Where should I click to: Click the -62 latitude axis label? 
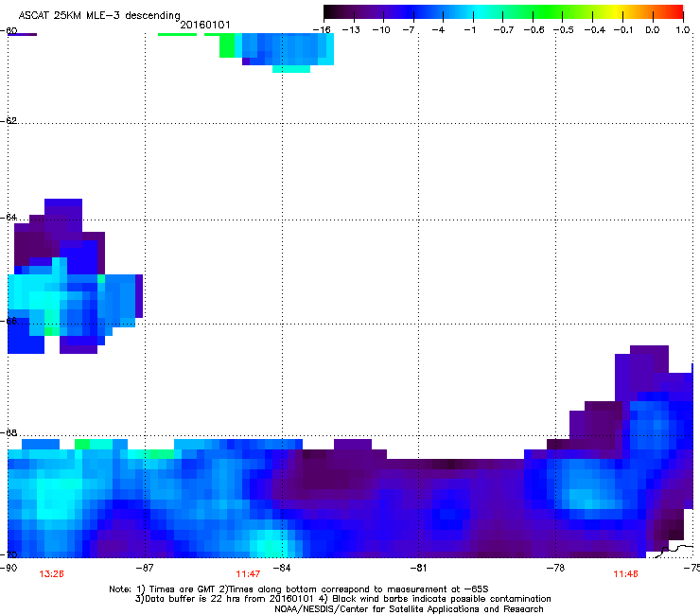coord(9,120)
